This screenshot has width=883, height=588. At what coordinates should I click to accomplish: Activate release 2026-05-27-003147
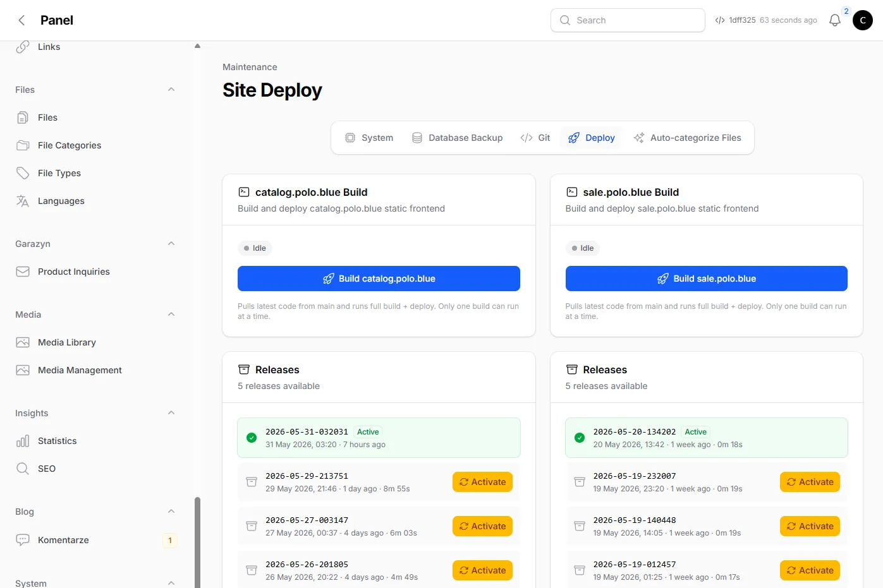(482, 526)
